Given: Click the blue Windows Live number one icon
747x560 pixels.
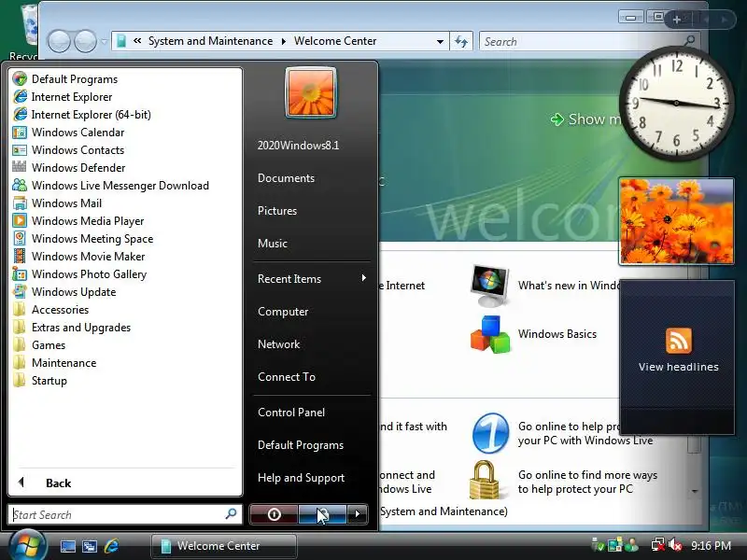Looking at the screenshot, I should pos(491,433).
